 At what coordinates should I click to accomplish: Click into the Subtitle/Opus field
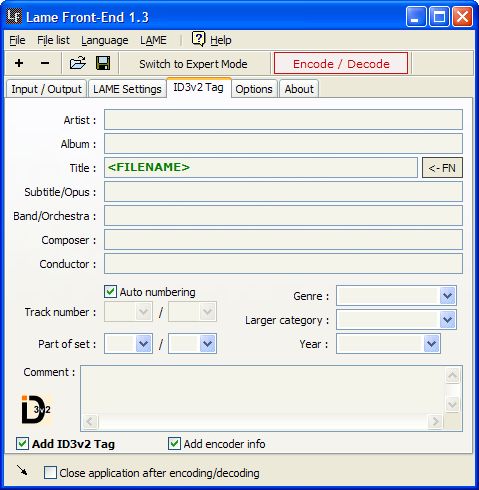pos(283,191)
